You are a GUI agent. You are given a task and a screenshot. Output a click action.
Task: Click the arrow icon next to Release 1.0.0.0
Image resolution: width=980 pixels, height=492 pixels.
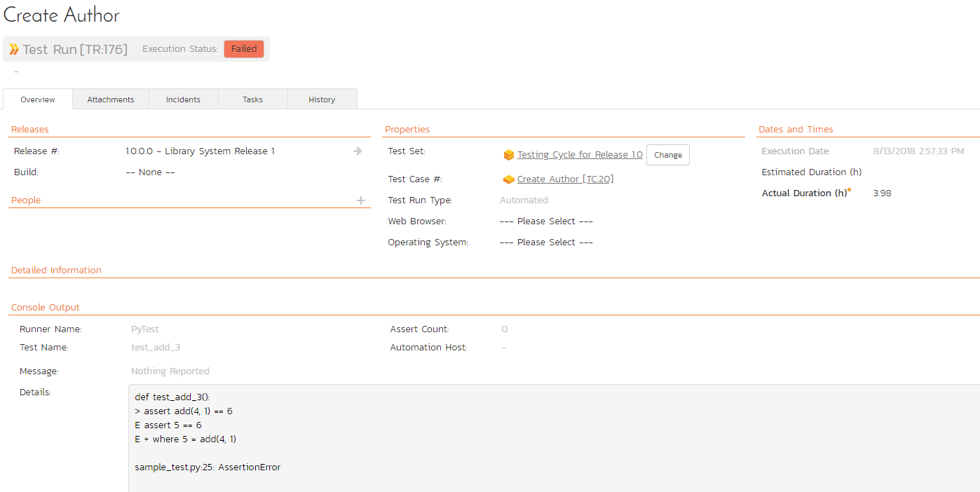[358, 151]
